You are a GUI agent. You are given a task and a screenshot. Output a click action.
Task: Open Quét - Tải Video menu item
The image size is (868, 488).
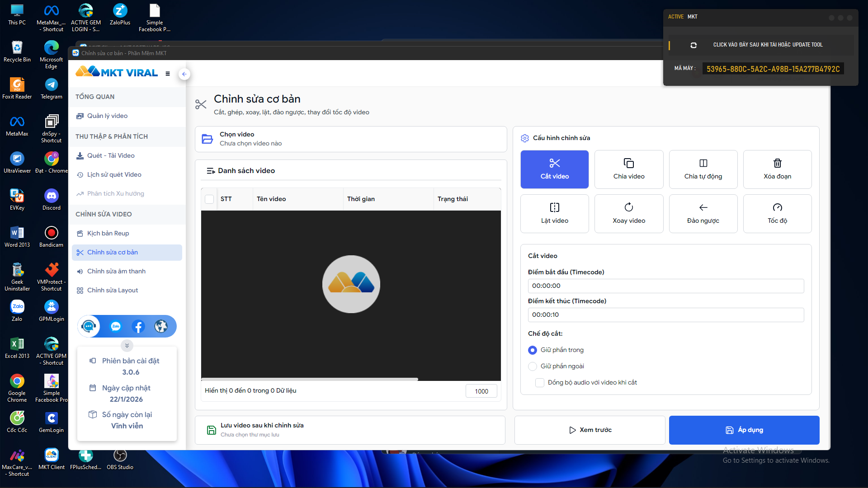pos(127,156)
